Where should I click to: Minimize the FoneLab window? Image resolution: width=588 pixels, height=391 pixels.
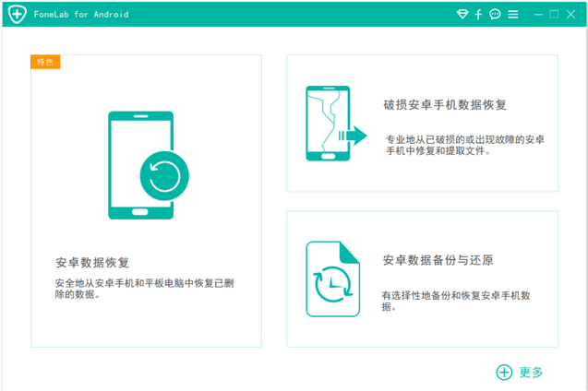538,15
